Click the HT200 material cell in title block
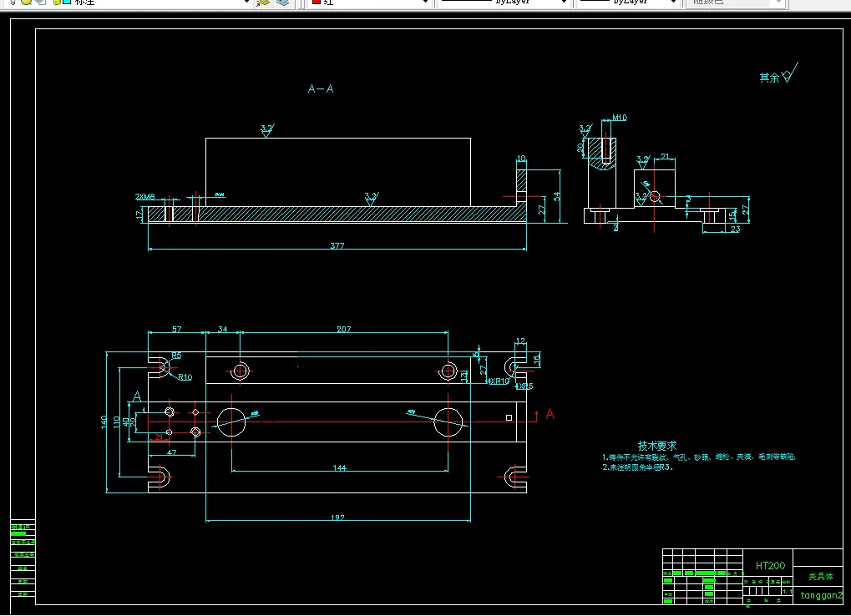 pyautogui.click(x=769, y=565)
